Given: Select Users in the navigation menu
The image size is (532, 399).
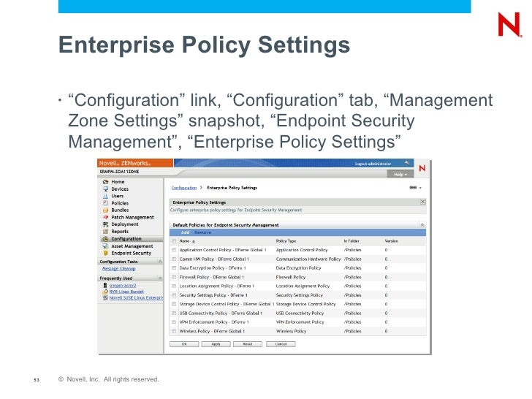Looking at the screenshot, I should coord(118,196).
